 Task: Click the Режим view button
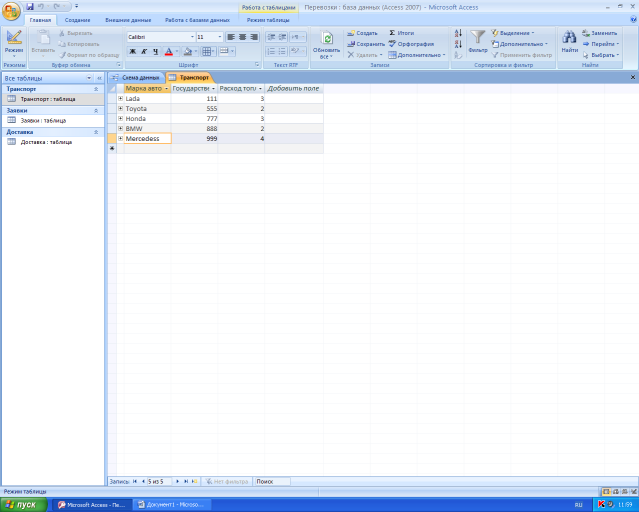(14, 43)
